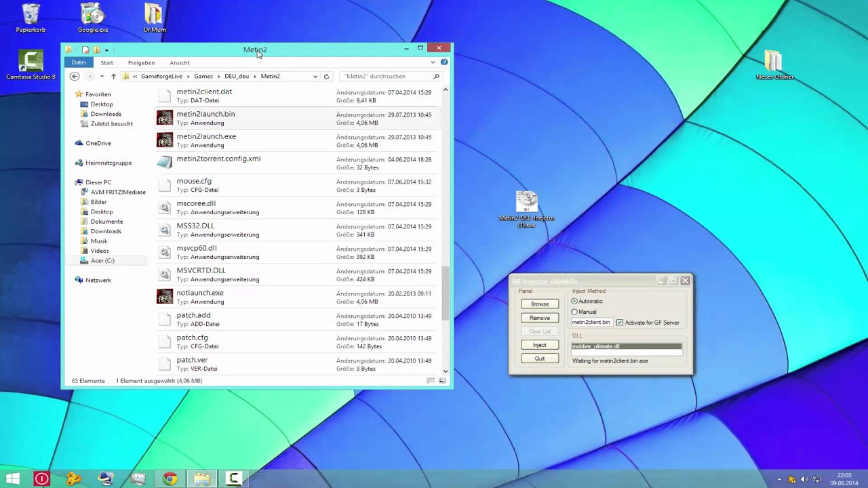Show hidden system tray icons

click(779, 479)
